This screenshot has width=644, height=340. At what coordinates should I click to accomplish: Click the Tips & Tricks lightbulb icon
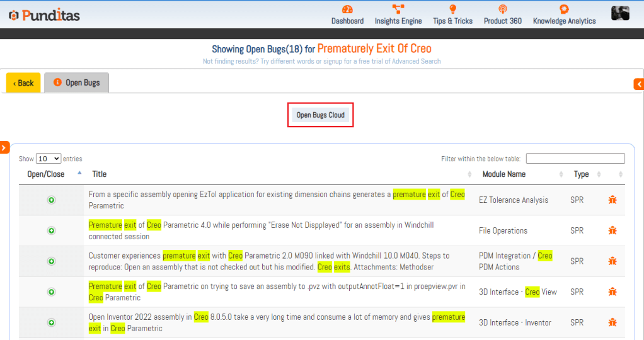pos(452,9)
